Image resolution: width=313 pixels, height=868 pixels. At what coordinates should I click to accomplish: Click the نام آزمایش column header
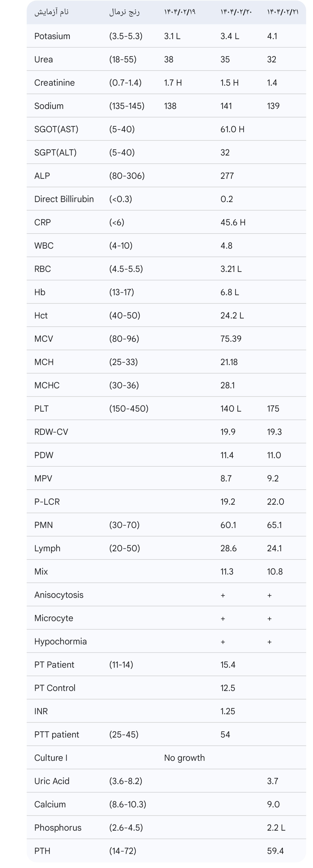click(52, 12)
